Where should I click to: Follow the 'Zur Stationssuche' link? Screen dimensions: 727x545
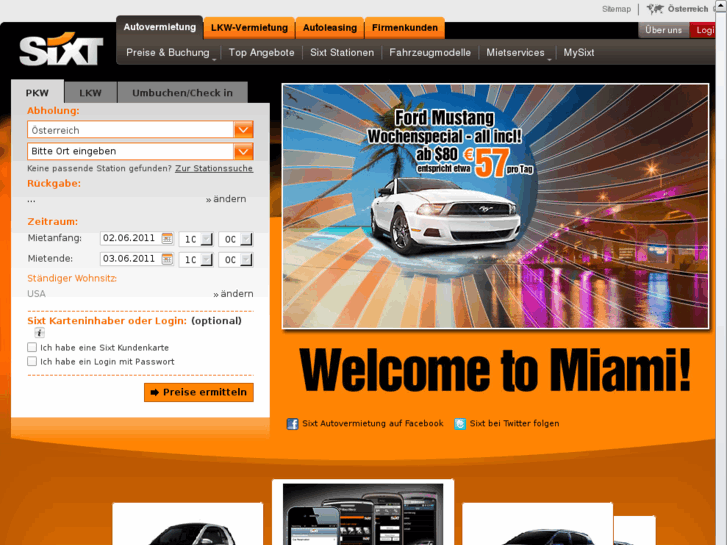point(214,168)
